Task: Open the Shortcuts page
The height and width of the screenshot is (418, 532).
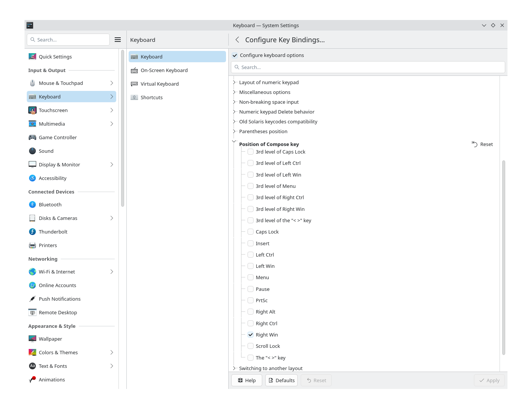Action: 151,97
